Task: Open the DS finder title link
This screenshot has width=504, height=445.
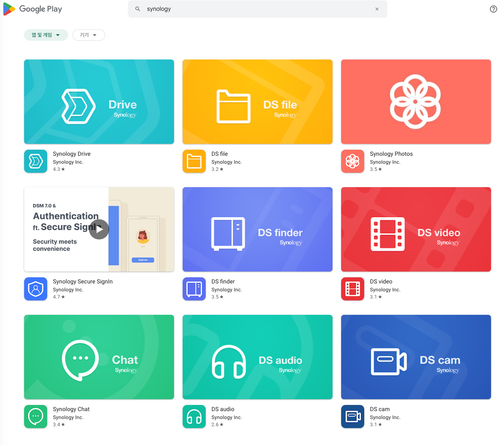Action: pyautogui.click(x=223, y=282)
